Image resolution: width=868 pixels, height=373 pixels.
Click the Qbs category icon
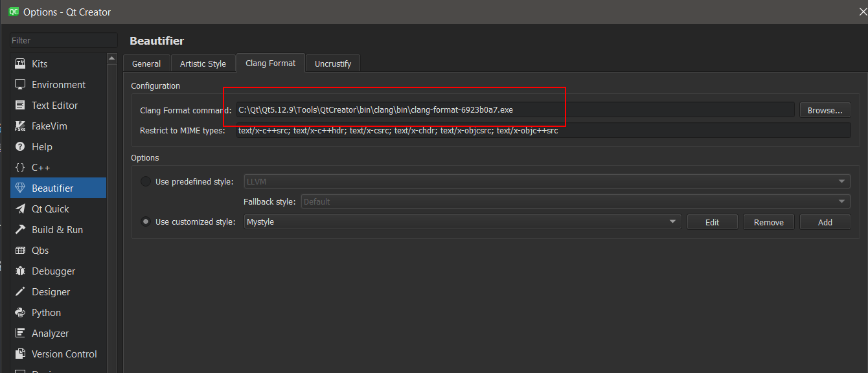click(20, 251)
